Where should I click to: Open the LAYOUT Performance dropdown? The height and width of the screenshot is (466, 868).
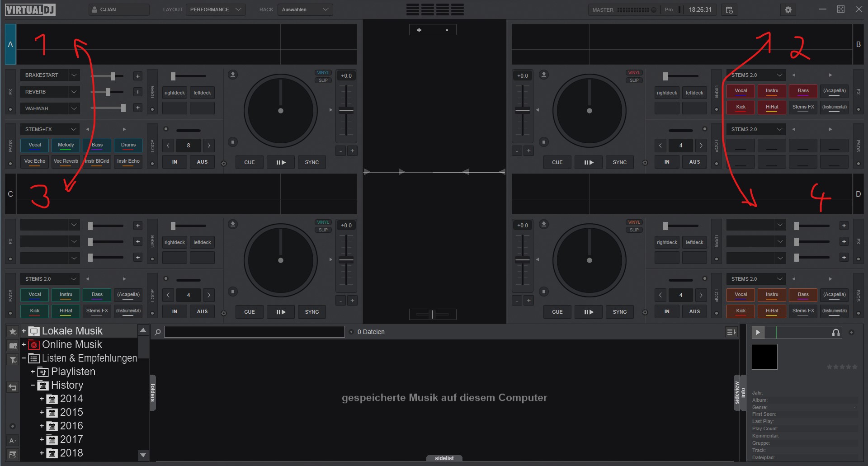click(x=215, y=9)
